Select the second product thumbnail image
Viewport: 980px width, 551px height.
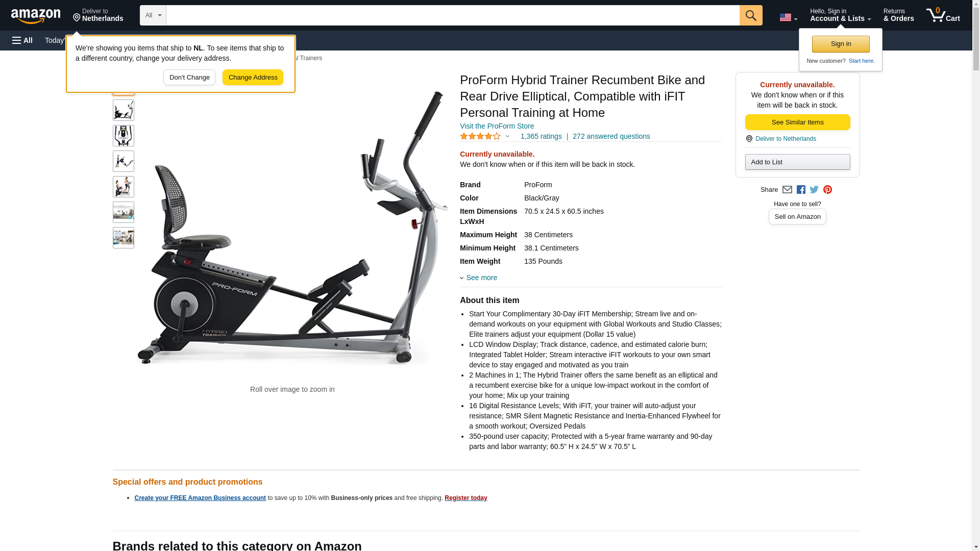pyautogui.click(x=123, y=110)
